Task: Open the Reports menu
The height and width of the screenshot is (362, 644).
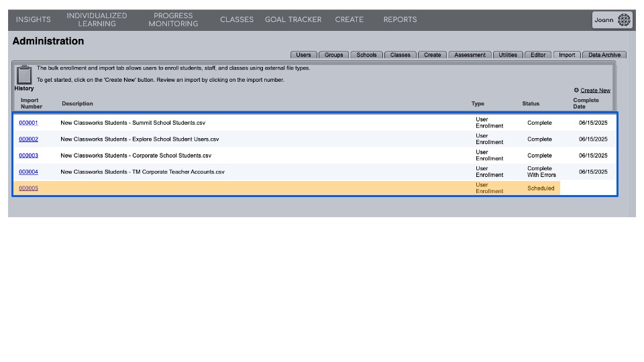Action: [x=400, y=19]
